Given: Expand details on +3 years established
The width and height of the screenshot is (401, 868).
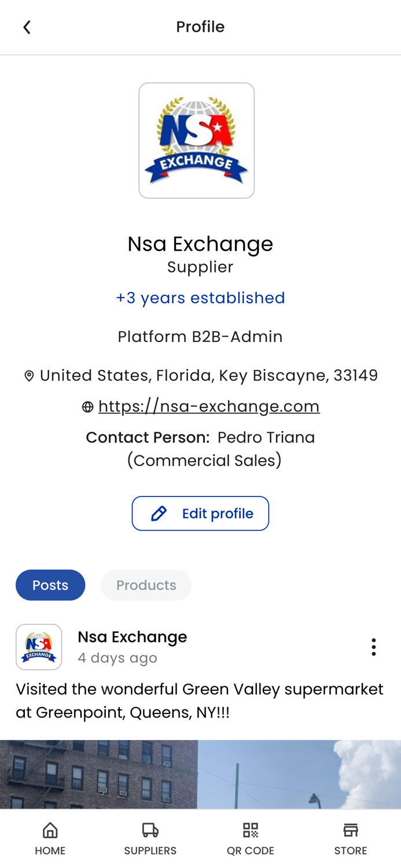Looking at the screenshot, I should [x=200, y=297].
